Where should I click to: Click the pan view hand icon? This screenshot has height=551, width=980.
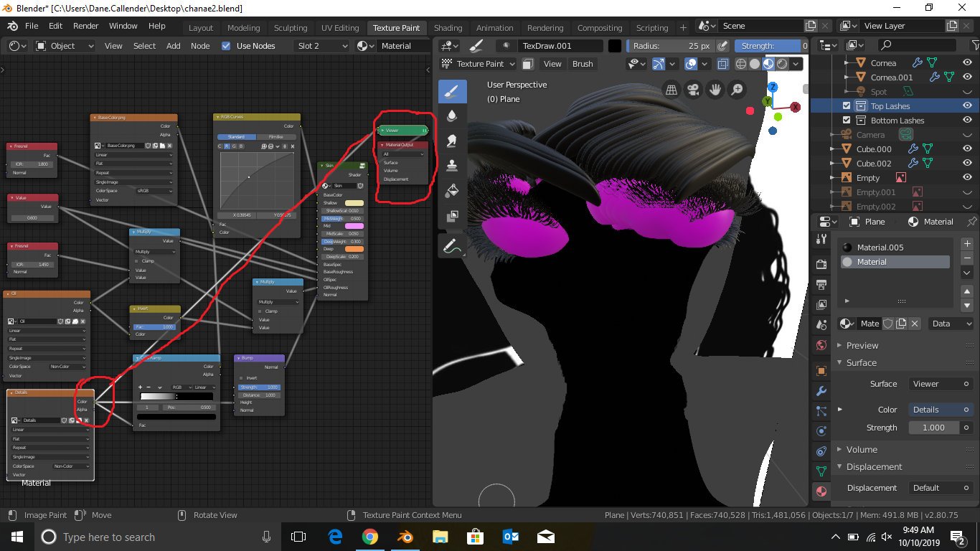(715, 90)
